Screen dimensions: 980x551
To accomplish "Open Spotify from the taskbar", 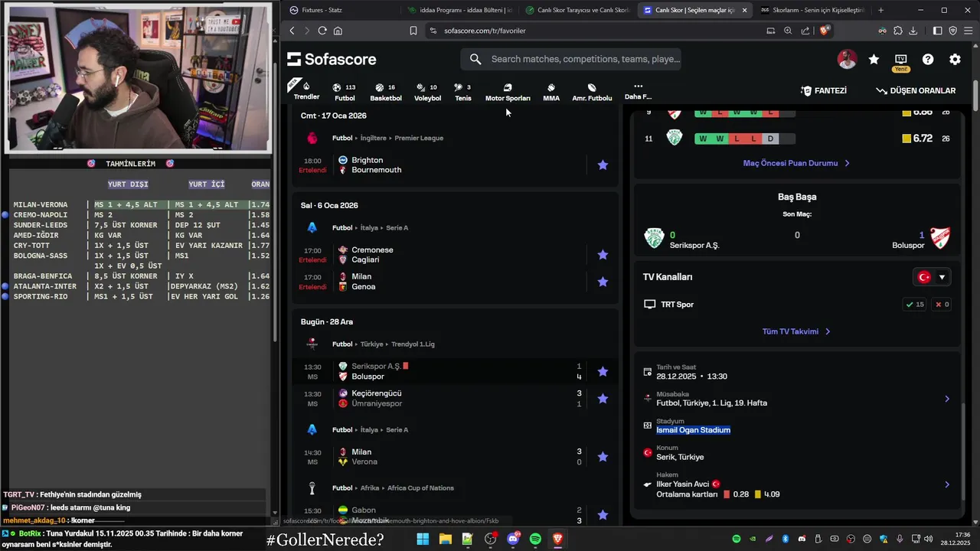I will [x=535, y=540].
